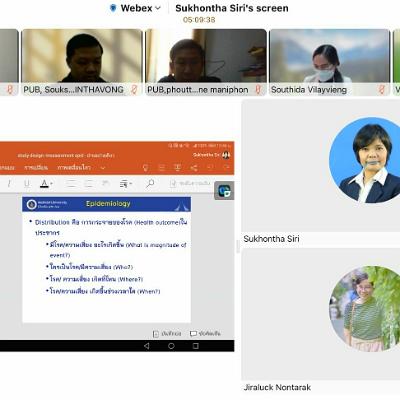400x400 pixels.
Task: Open the Webex dropdown menu
Action: pos(140,8)
